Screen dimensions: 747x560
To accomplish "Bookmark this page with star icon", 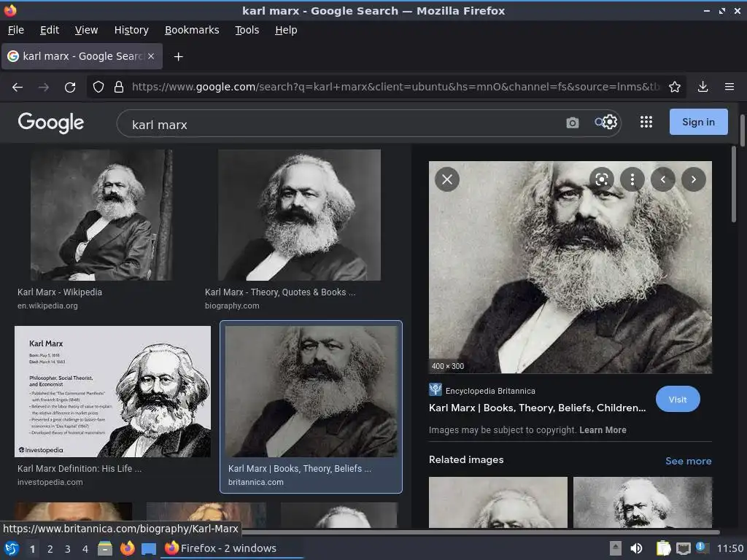I will click(674, 87).
